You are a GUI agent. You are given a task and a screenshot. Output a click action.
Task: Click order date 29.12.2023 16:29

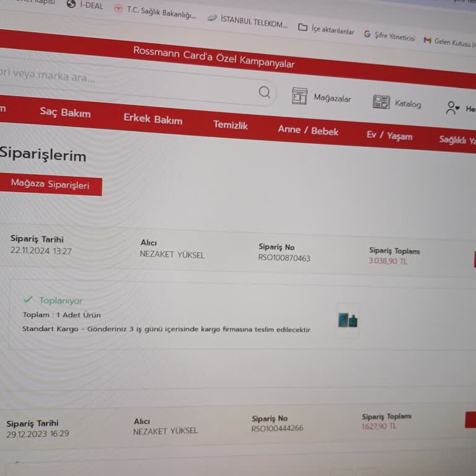[x=38, y=434]
